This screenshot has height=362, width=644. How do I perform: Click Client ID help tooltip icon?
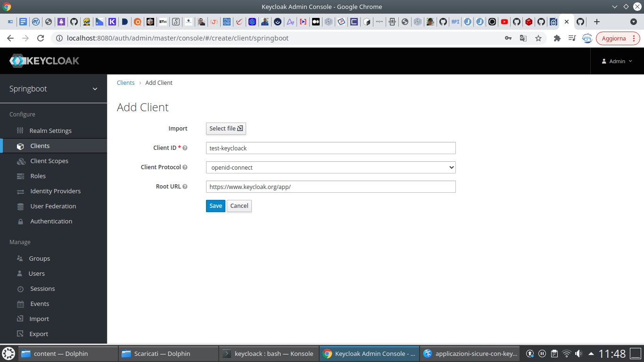(x=185, y=148)
